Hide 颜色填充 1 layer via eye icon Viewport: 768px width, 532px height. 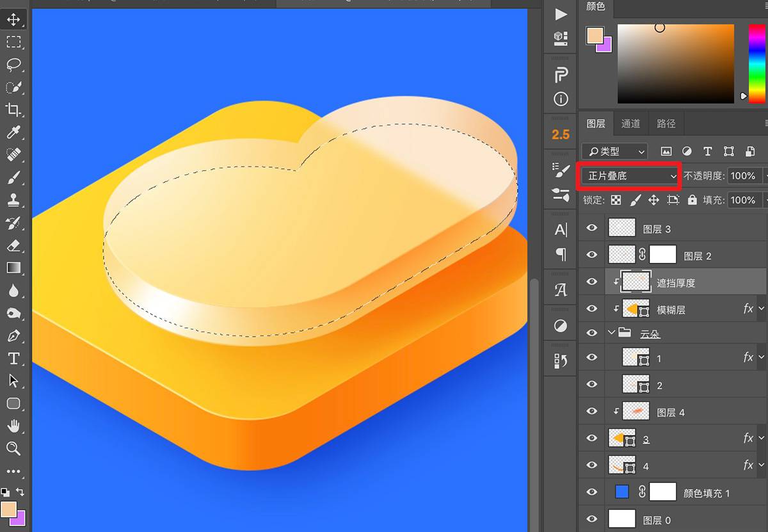coord(592,492)
